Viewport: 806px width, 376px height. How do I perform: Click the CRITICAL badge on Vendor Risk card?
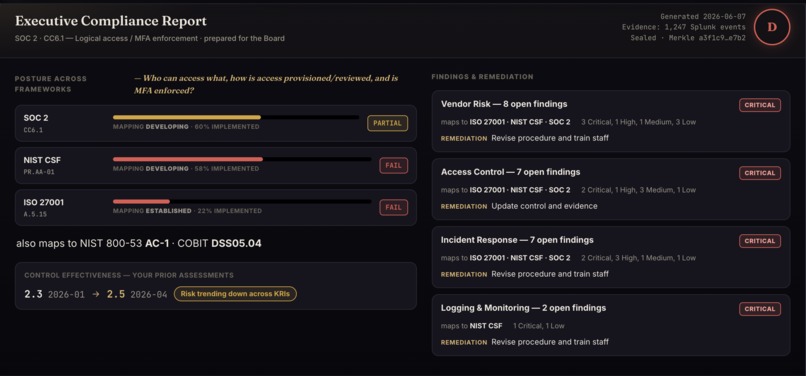760,105
